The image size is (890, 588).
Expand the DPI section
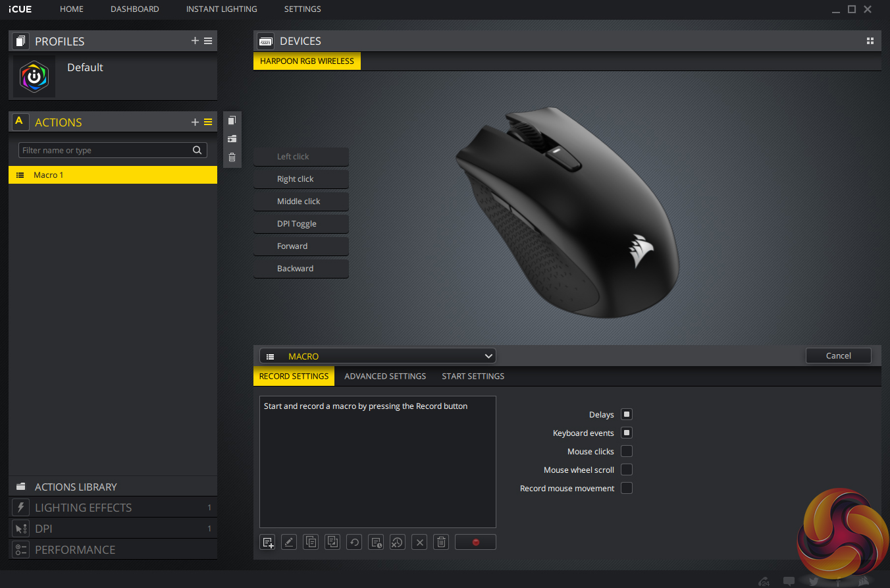click(x=113, y=529)
